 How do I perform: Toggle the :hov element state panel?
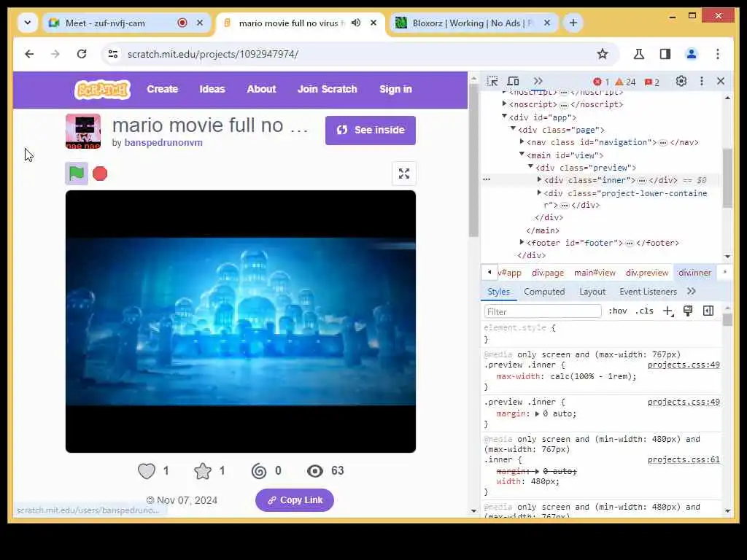click(617, 311)
